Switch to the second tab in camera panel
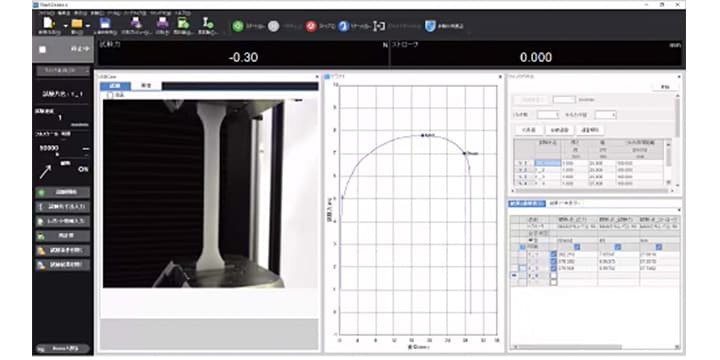Viewport: 720px width, 360px height. (x=146, y=86)
